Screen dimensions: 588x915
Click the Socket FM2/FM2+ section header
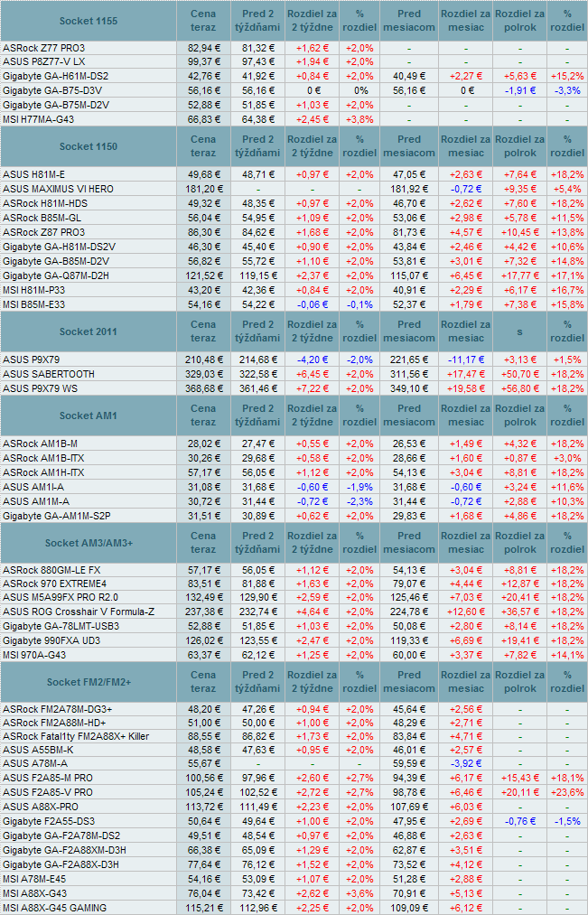[89, 682]
